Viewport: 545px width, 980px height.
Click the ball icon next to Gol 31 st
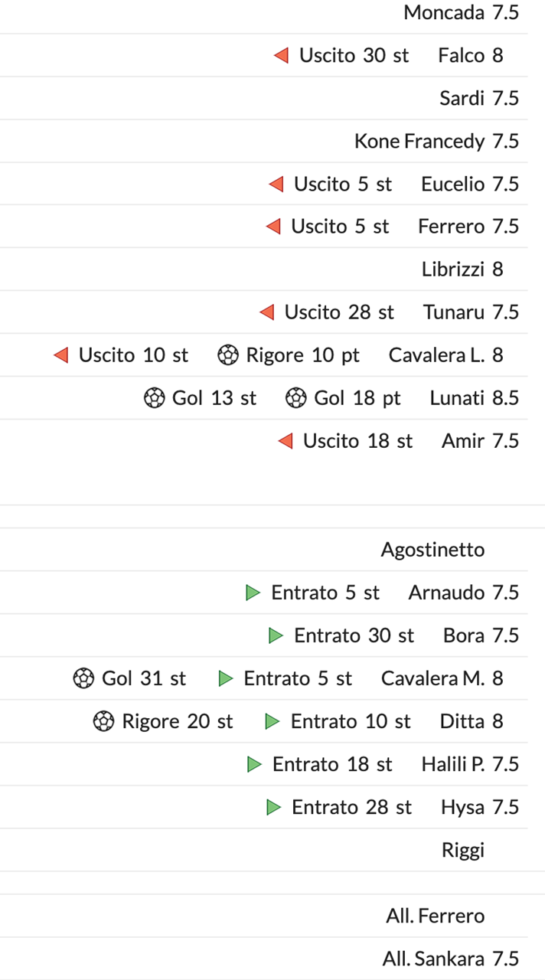pos(83,678)
